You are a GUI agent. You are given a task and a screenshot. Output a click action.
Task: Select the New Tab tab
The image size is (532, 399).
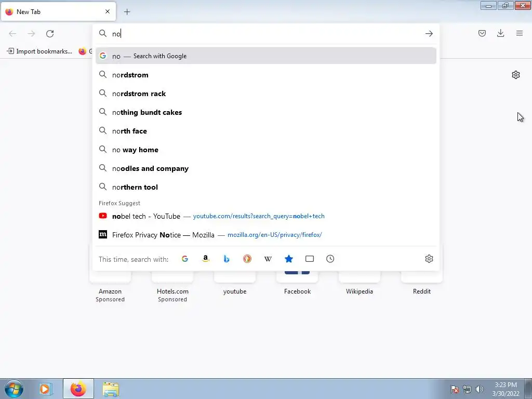click(58, 11)
